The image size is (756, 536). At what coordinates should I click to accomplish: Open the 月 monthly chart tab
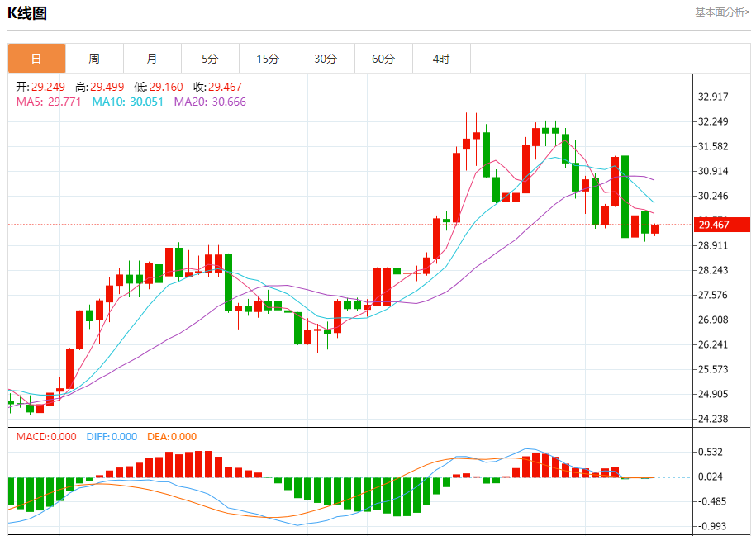[152, 59]
